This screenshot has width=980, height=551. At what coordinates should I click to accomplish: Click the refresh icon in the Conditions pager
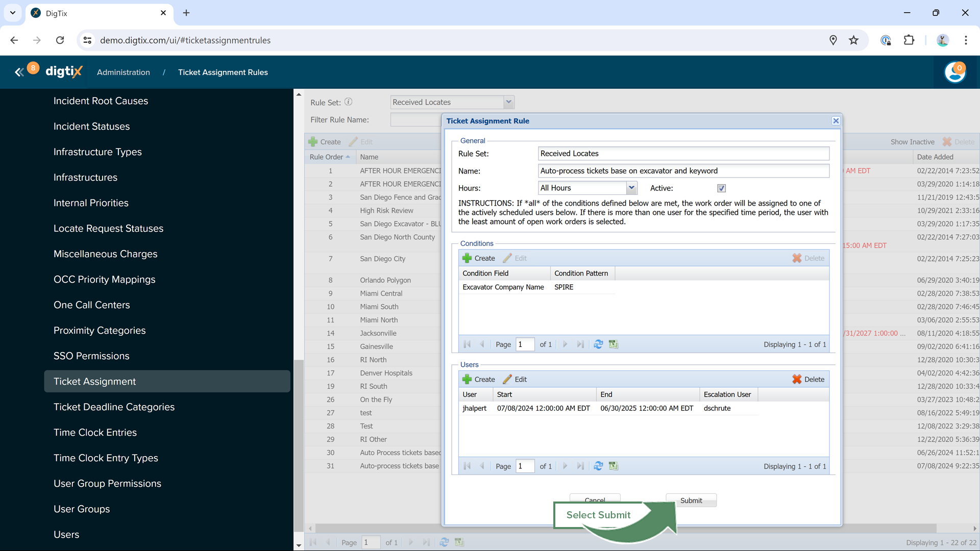pyautogui.click(x=598, y=344)
